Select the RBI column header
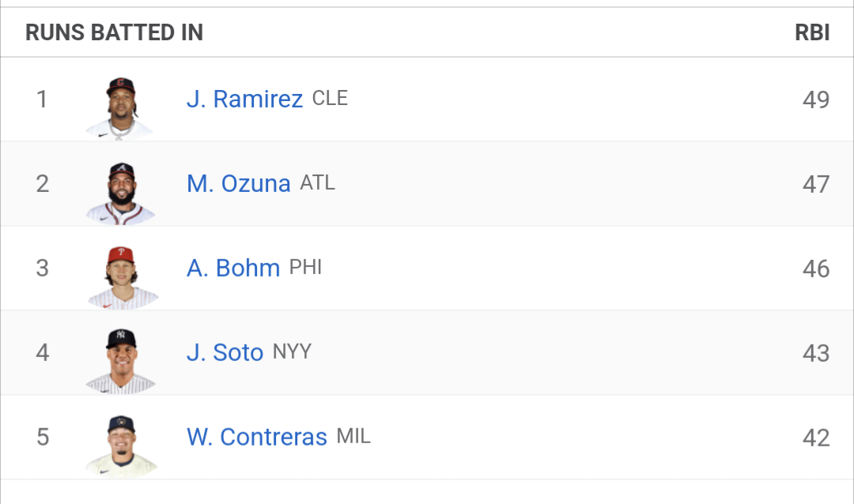Screen dimensions: 854x504 coord(812,32)
